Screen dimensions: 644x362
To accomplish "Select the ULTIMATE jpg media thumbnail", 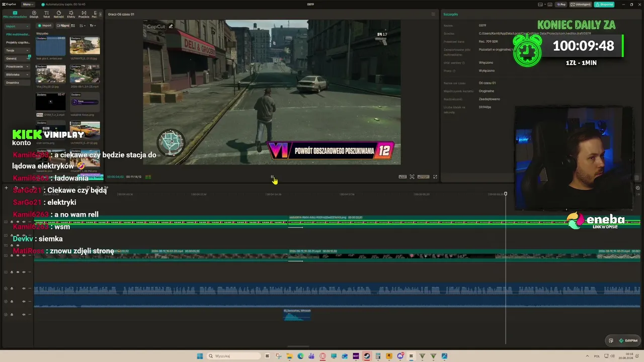I will click(85, 46).
